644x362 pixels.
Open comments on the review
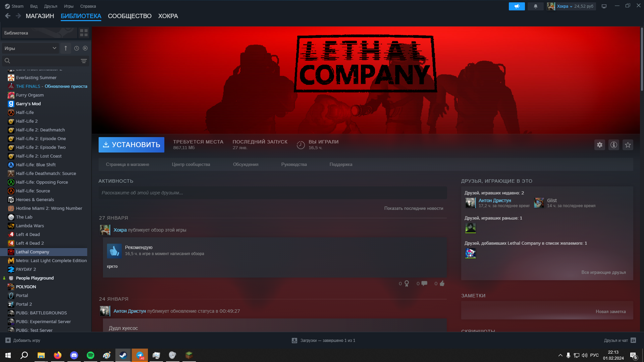pyautogui.click(x=424, y=284)
